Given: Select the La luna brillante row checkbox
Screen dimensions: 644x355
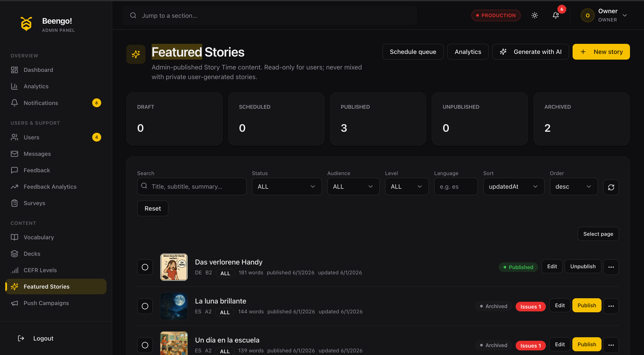Looking at the screenshot, I should point(145,306).
